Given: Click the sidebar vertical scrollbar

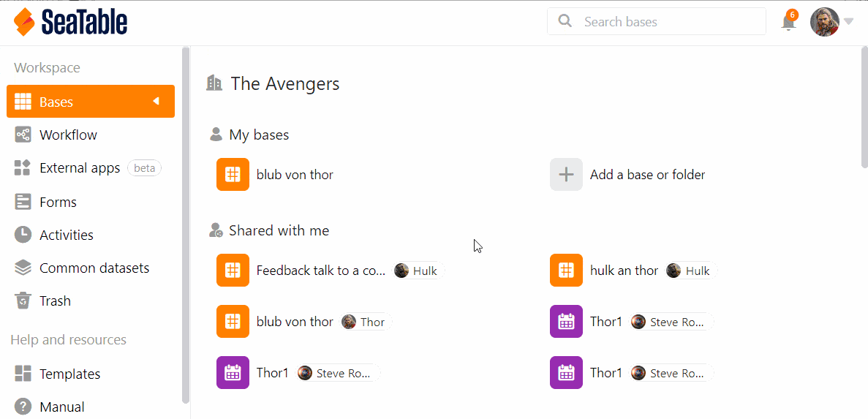Looking at the screenshot, I should pos(186,219).
